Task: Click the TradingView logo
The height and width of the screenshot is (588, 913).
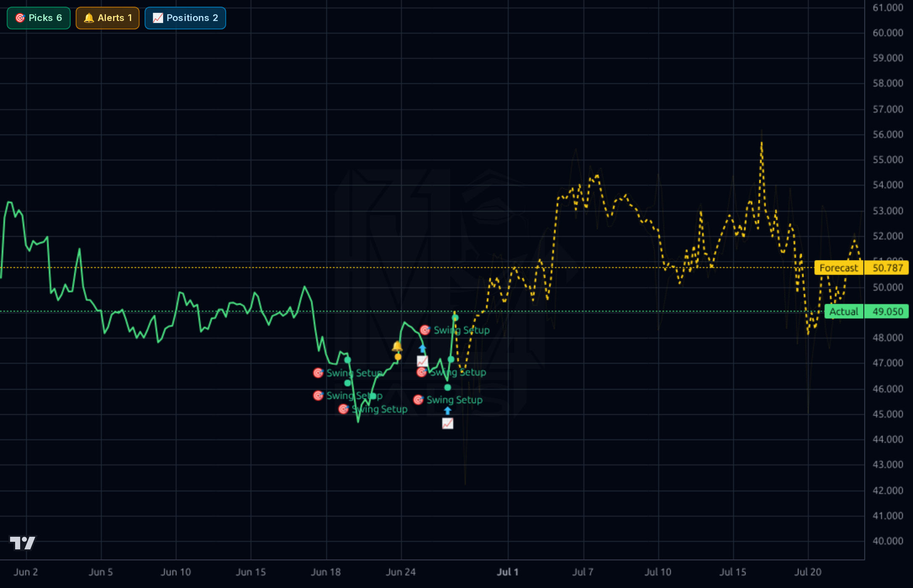Action: [23, 543]
